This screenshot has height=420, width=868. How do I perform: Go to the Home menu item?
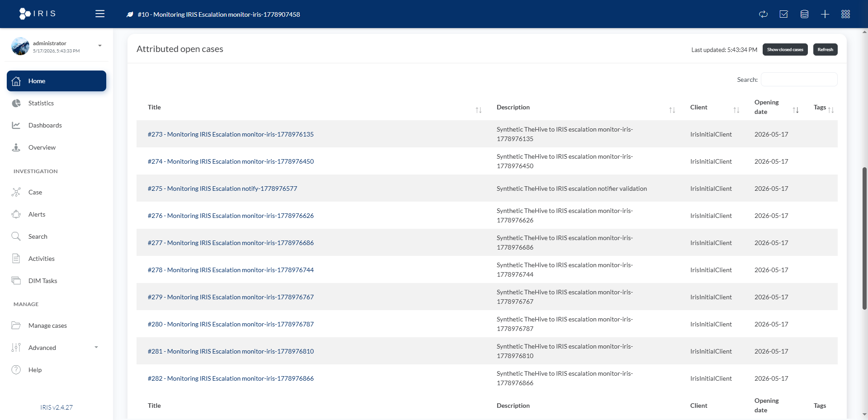[57, 81]
